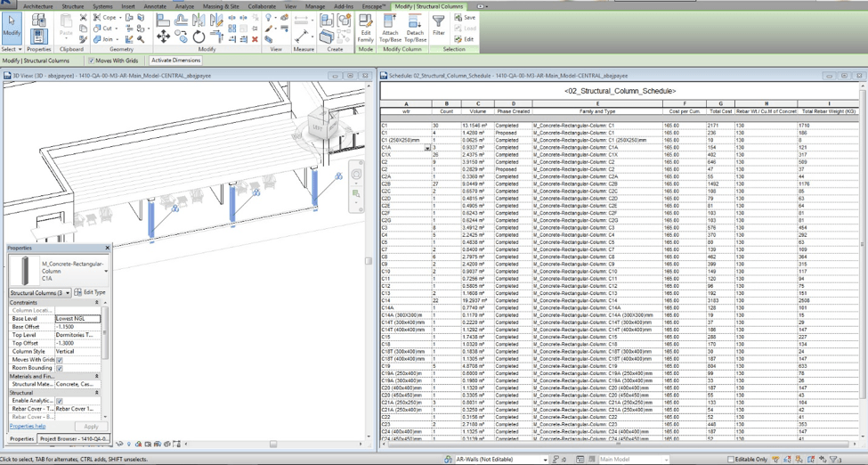This screenshot has width=868, height=465.
Task: Click Attach Top/Base tool
Action: click(390, 29)
